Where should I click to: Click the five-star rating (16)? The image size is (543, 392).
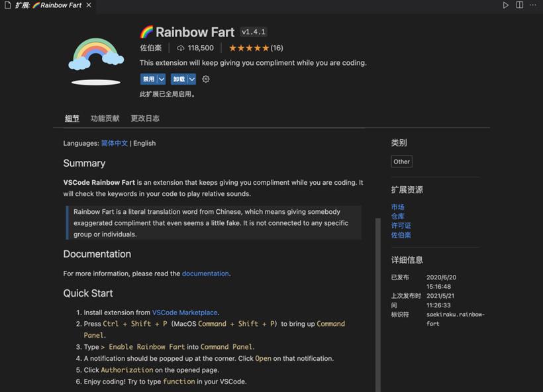click(x=256, y=48)
